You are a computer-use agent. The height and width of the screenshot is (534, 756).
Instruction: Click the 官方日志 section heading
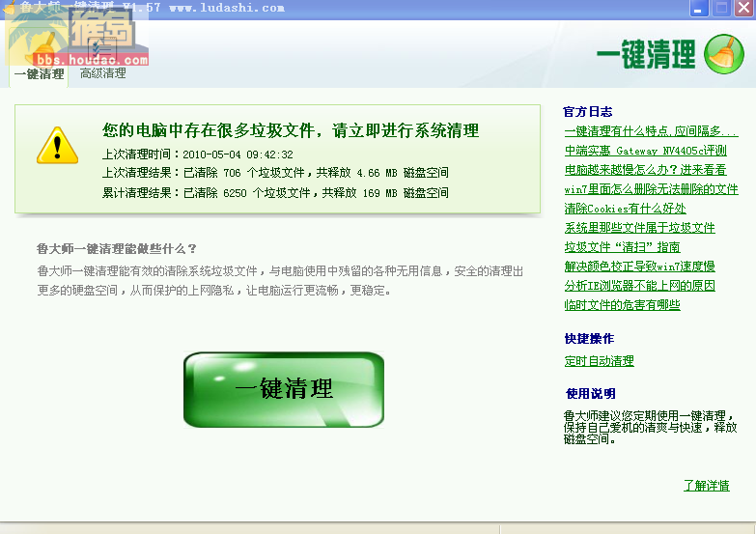pyautogui.click(x=588, y=112)
